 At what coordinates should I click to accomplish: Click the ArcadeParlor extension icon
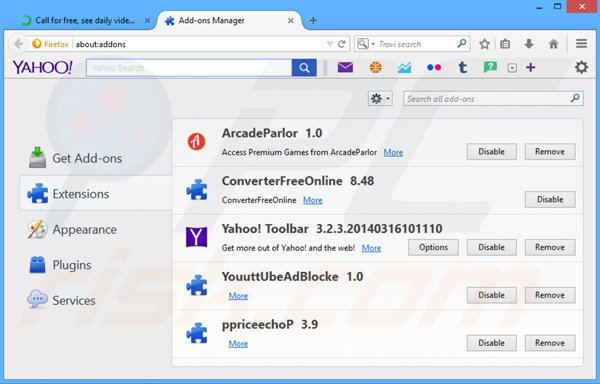196,142
